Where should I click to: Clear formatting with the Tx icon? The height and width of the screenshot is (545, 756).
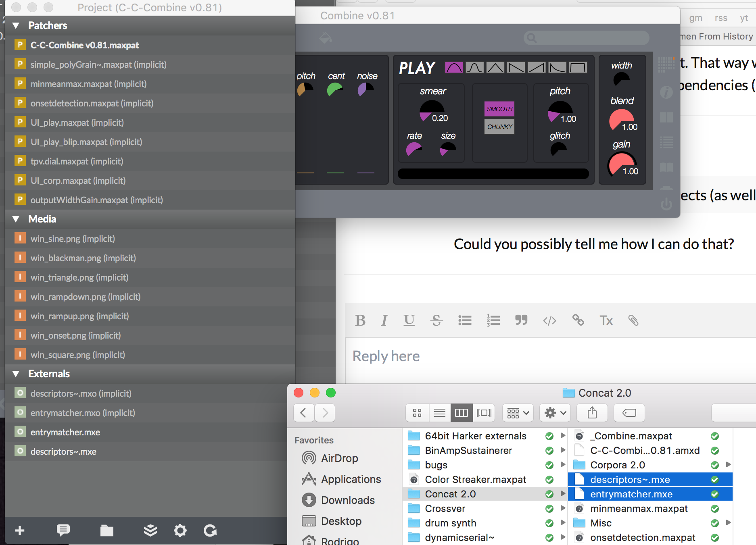click(x=606, y=320)
